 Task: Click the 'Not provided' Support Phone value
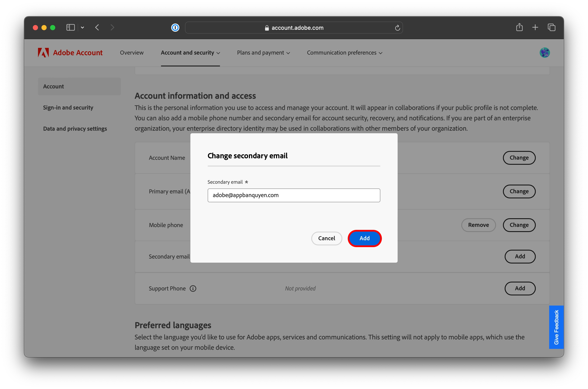click(300, 288)
